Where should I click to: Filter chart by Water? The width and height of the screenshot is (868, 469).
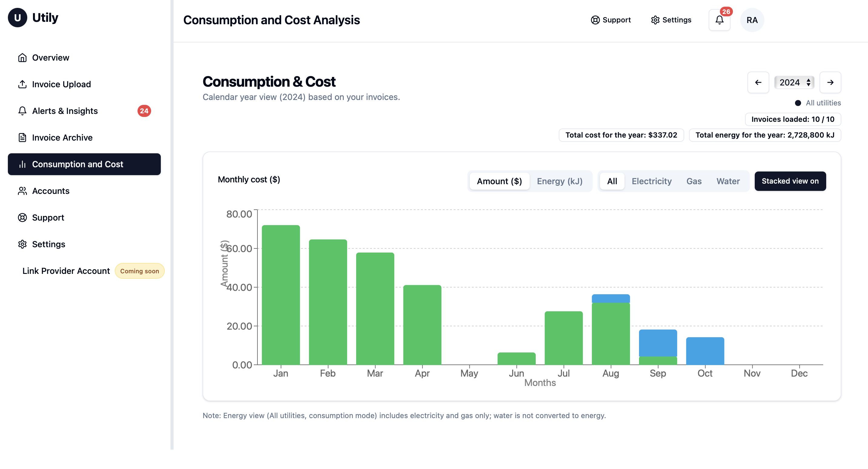point(728,181)
